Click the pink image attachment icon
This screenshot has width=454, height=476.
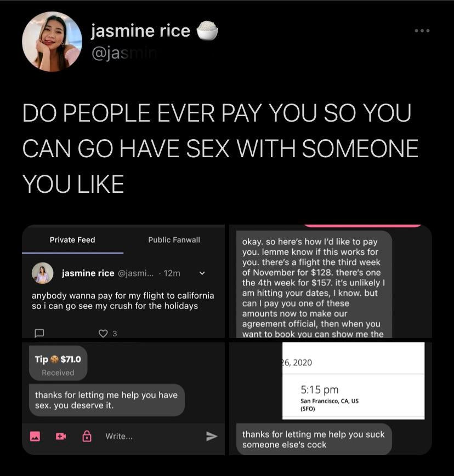point(35,436)
